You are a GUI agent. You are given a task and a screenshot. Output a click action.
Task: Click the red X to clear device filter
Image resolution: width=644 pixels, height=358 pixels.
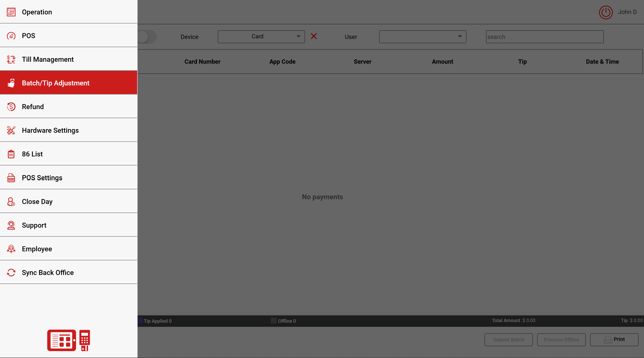314,37
